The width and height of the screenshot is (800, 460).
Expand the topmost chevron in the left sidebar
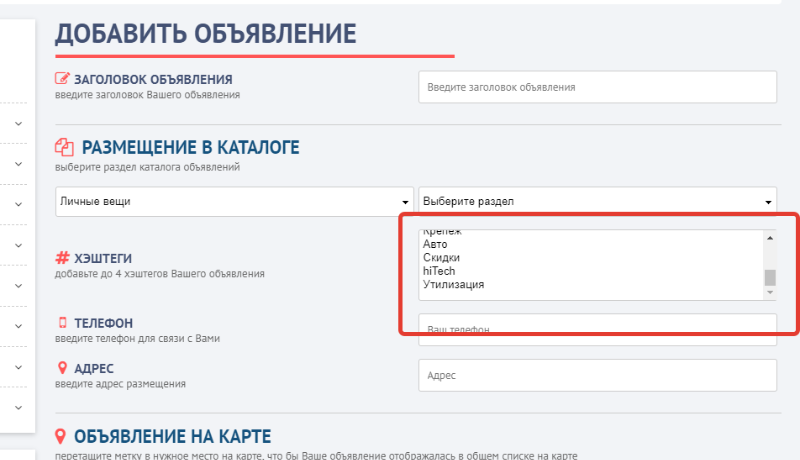pos(19,123)
